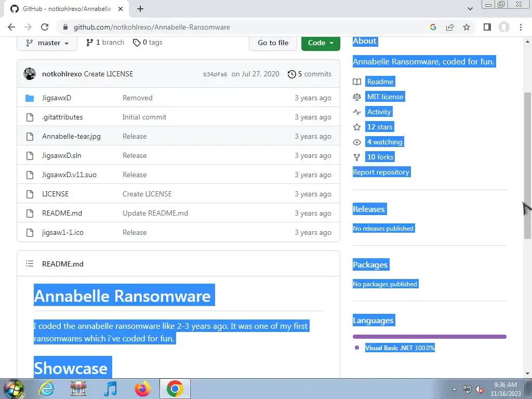Click the pulse icon beside Activity
532x399 pixels.
356,112
